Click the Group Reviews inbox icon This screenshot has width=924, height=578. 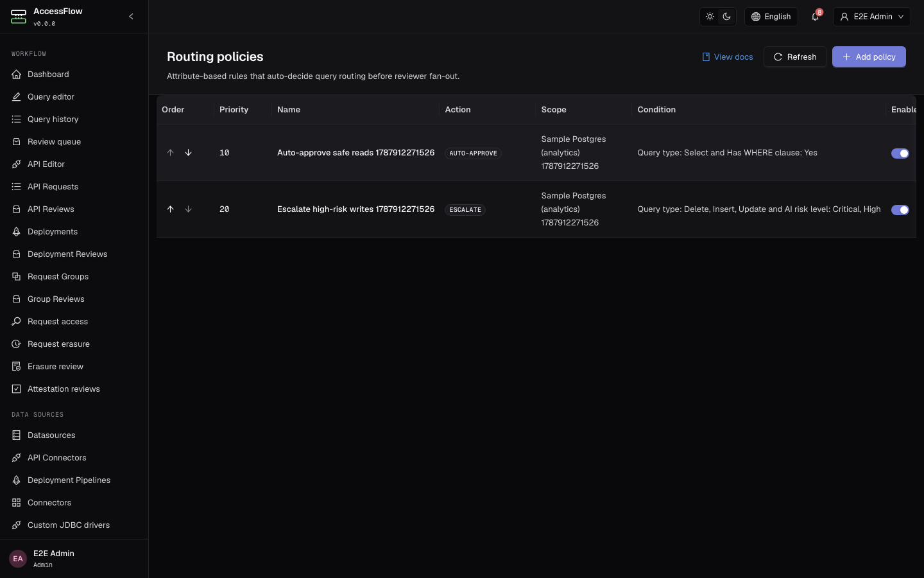(17, 299)
